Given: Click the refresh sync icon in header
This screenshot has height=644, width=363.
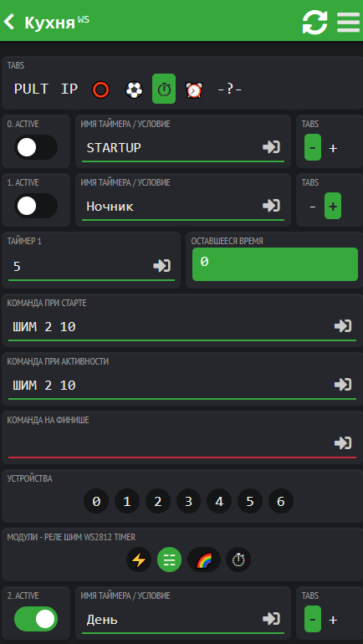Looking at the screenshot, I should [314, 22].
